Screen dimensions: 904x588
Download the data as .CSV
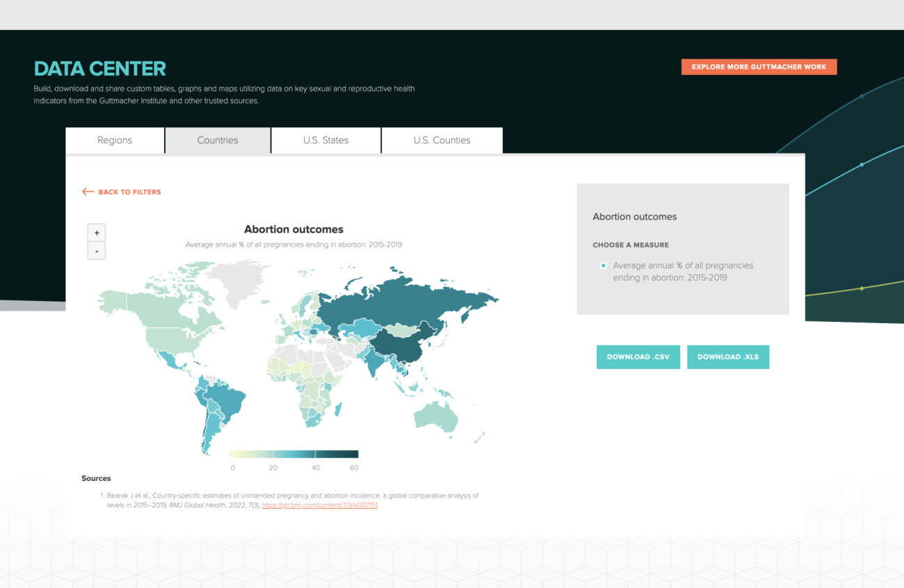[x=638, y=357]
